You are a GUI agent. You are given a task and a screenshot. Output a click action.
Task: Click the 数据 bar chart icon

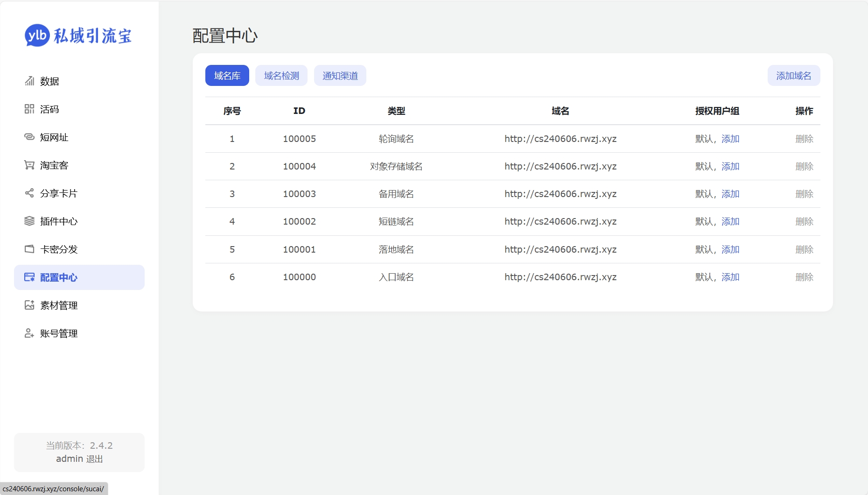pyautogui.click(x=29, y=81)
